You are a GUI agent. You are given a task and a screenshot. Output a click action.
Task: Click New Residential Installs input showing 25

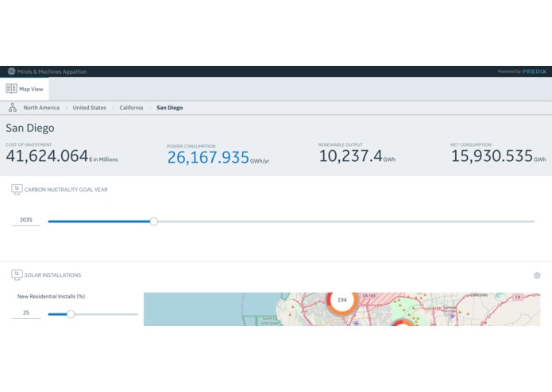26,313
